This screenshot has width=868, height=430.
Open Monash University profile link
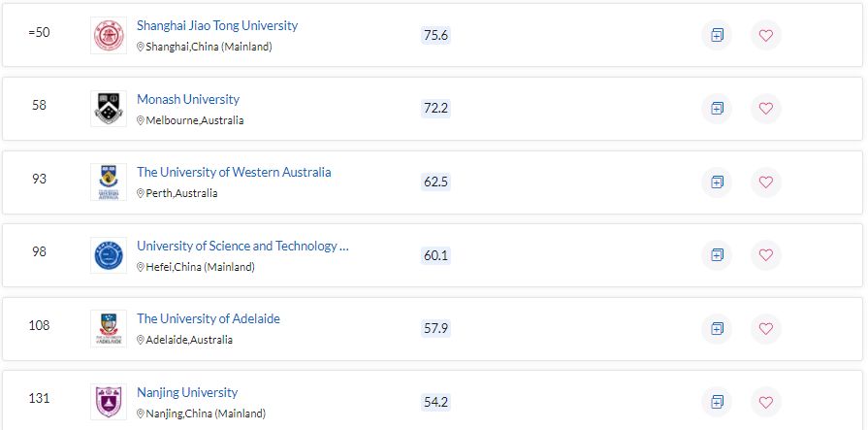click(x=187, y=99)
